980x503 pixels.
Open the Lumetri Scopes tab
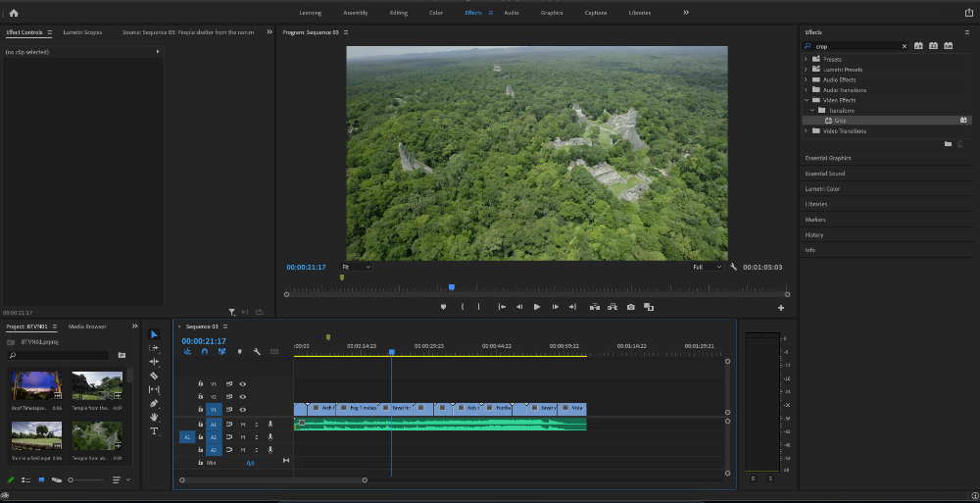click(82, 32)
